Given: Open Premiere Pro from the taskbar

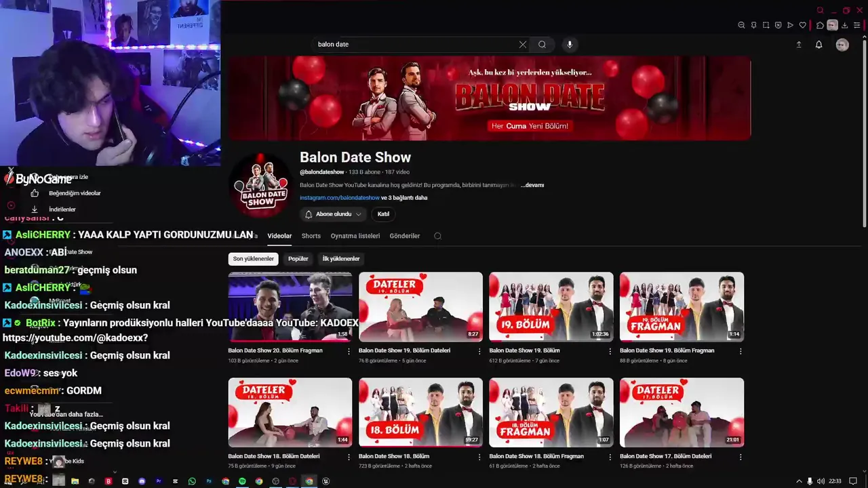Looking at the screenshot, I should (x=159, y=481).
